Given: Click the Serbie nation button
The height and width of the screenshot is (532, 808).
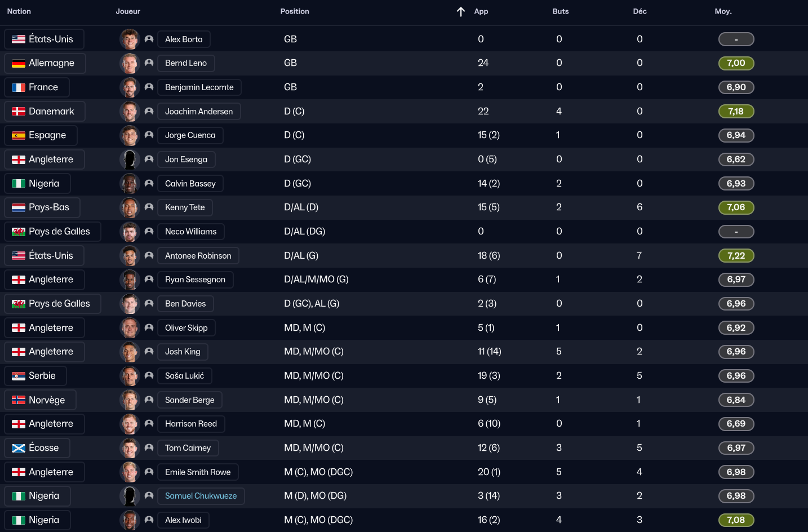Looking at the screenshot, I should (x=35, y=376).
